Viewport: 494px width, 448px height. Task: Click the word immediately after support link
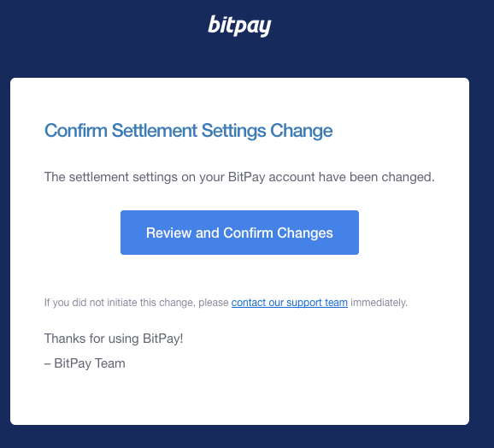(379, 303)
